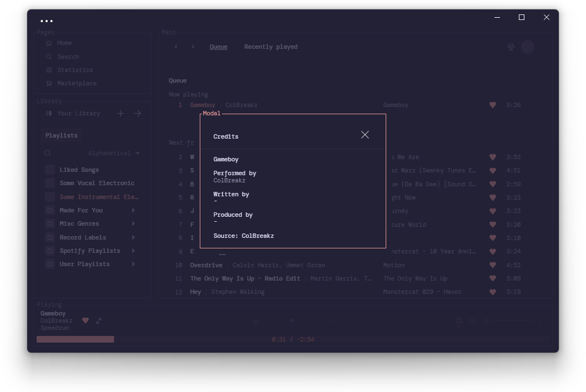Open the Statistics page
The height and width of the screenshot is (392, 586).
pos(69,70)
